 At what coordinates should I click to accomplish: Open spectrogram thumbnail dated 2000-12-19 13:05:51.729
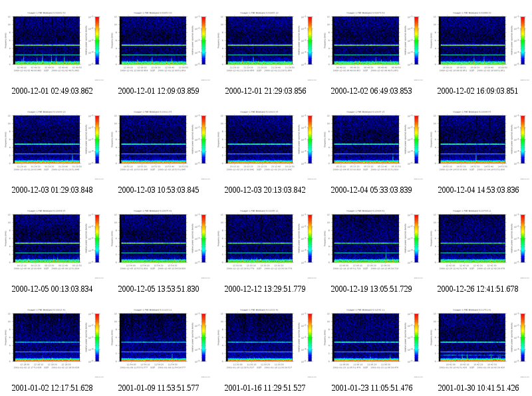(x=373, y=243)
